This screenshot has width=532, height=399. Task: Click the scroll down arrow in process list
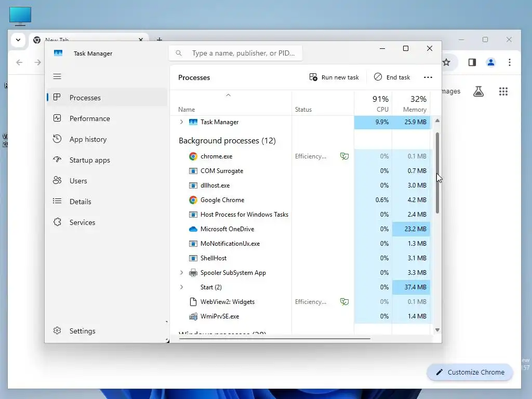click(437, 330)
